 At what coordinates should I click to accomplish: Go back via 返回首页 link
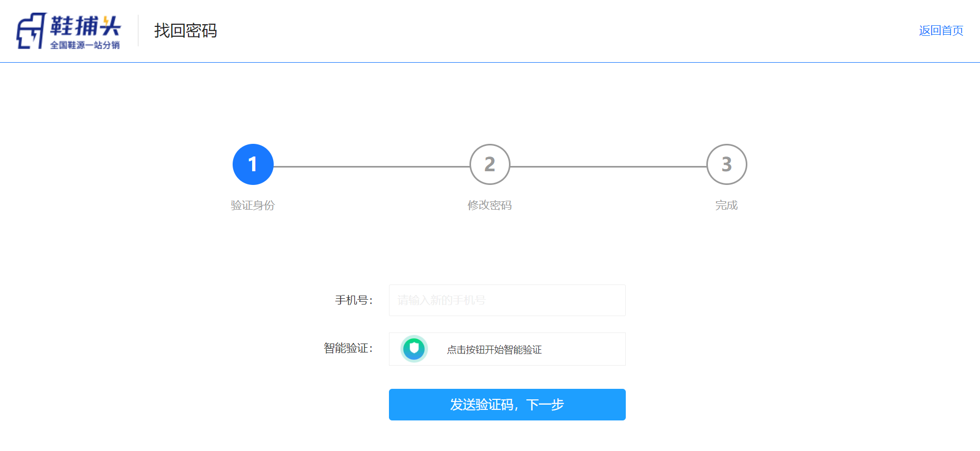941,31
